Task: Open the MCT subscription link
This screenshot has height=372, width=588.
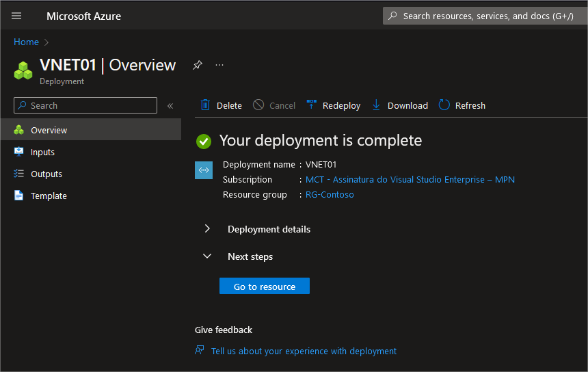Action: pos(410,179)
